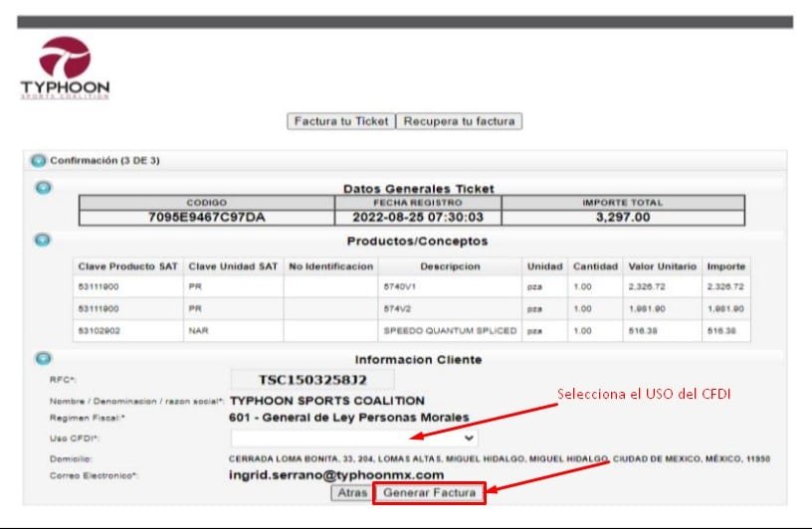Click the No Identificacion header
812x529 pixels.
[331, 266]
